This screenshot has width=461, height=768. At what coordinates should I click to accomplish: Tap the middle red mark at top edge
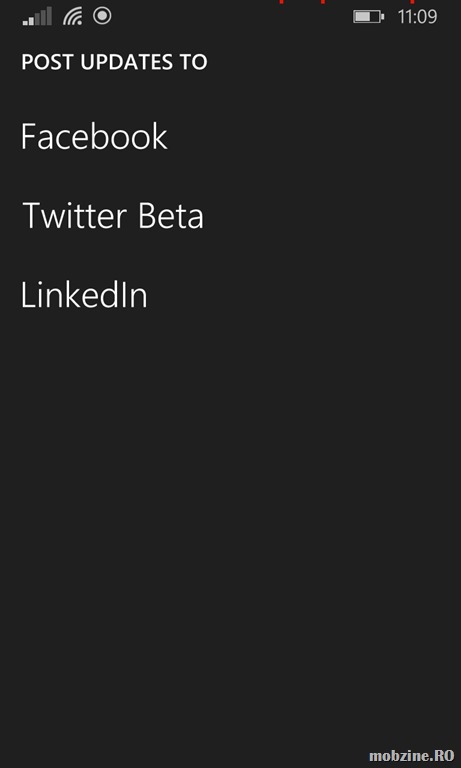[323, 1]
